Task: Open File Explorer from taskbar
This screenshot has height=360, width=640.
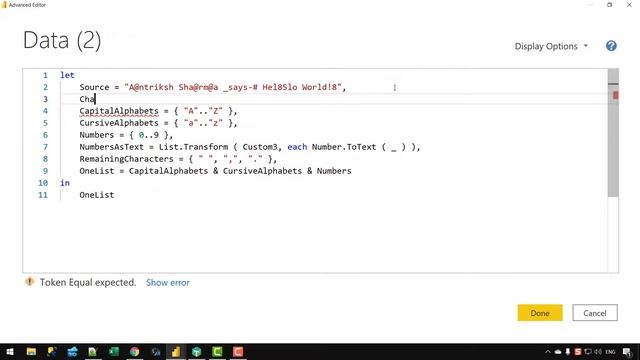Action: 31,351
